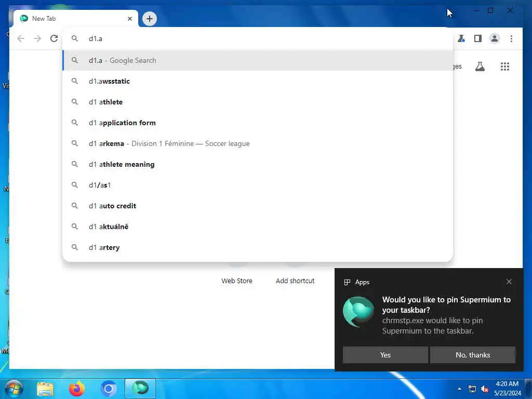
Task: Choose 'd1 auto credit' suggestion
Action: click(x=258, y=206)
